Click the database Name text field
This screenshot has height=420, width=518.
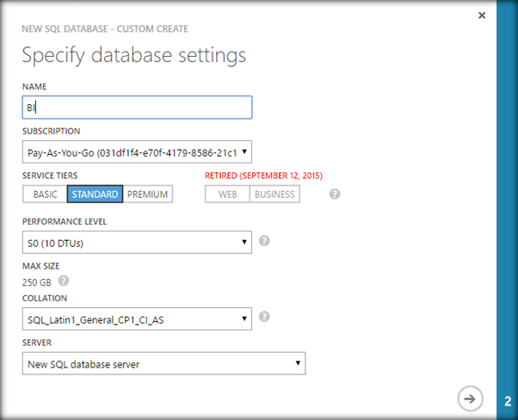pos(137,107)
